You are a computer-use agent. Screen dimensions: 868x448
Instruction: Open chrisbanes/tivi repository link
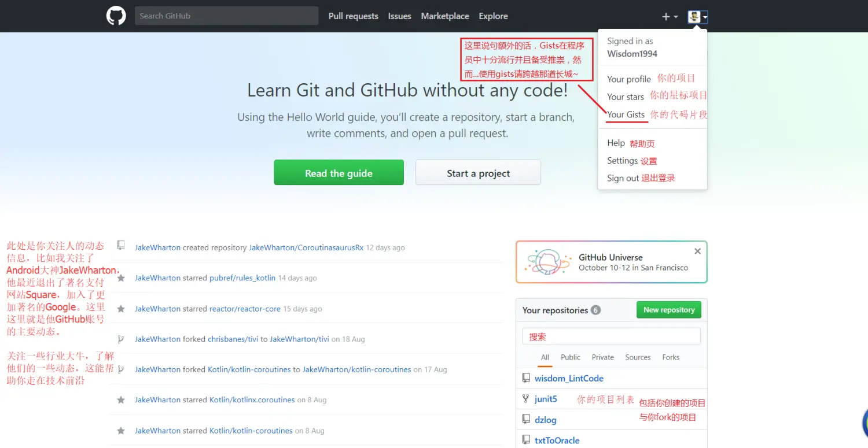pos(233,339)
